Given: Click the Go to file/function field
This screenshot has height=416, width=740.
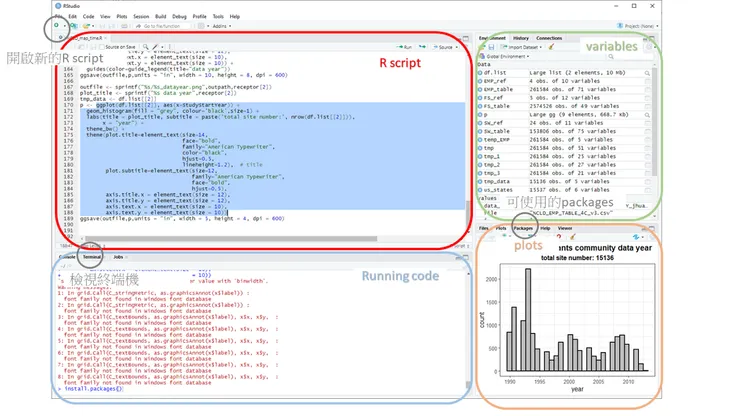Looking at the screenshot, I should pos(162,26).
